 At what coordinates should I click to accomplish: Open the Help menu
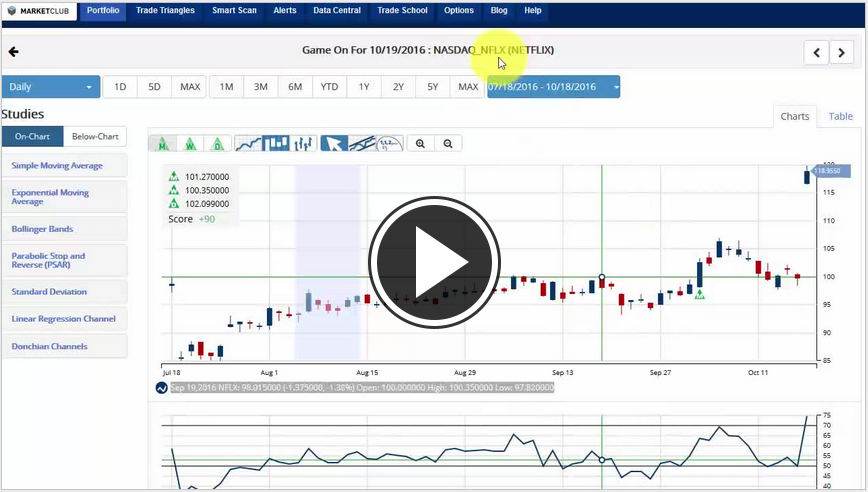coord(533,11)
